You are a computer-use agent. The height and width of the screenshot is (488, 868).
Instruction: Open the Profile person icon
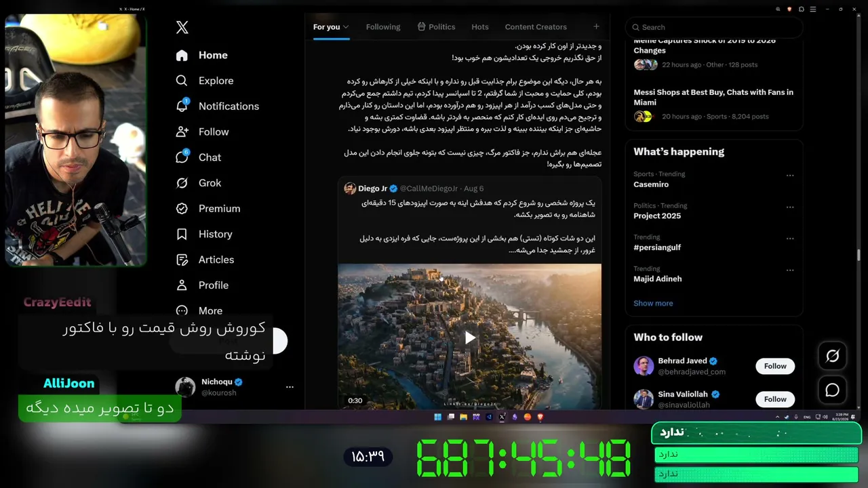(x=182, y=285)
